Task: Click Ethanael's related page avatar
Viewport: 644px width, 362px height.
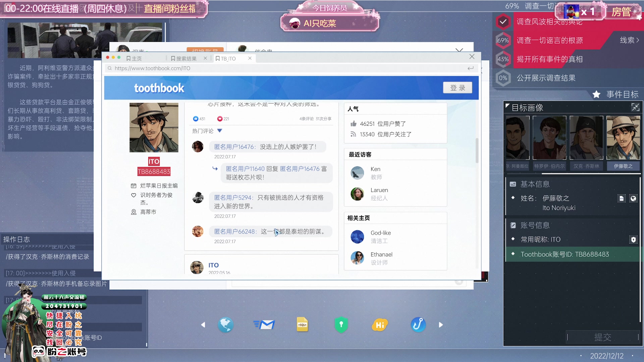Action: click(357, 258)
